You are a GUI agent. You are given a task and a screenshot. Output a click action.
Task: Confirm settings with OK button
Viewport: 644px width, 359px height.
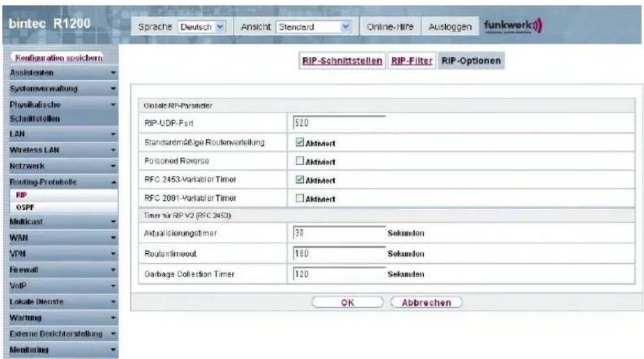click(x=347, y=303)
